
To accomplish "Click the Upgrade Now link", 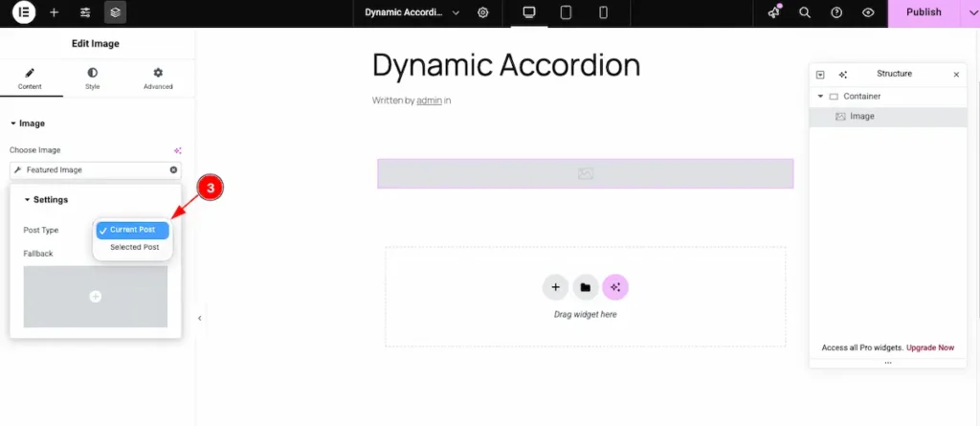I will [931, 348].
